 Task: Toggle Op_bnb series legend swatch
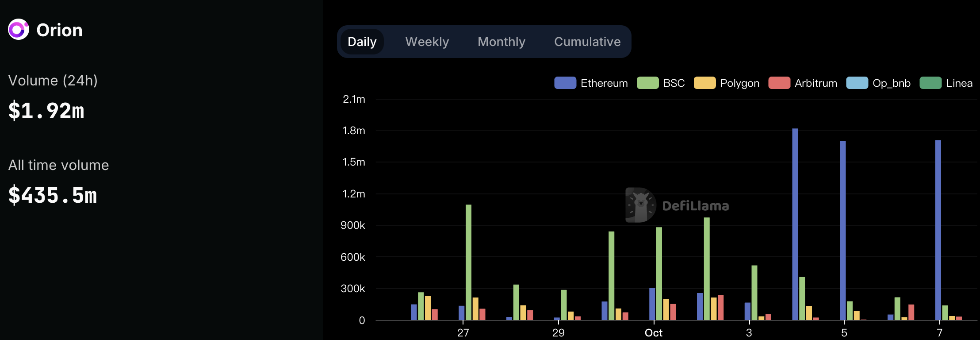point(857,83)
